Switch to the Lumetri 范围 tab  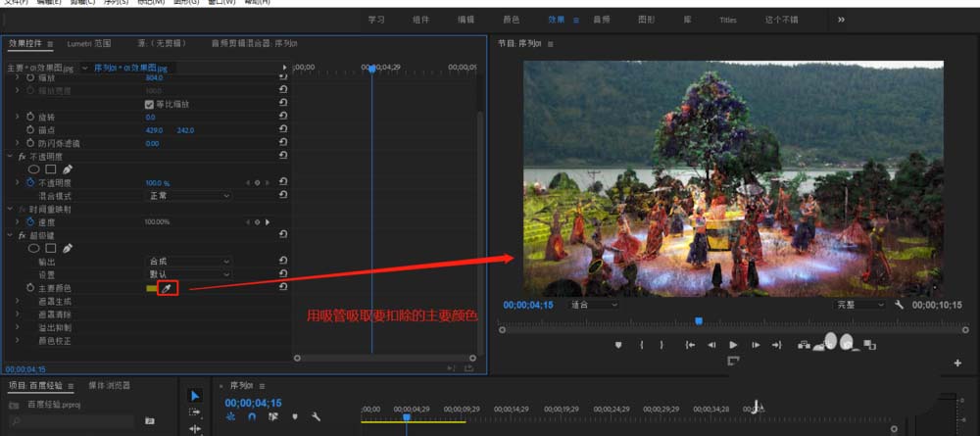click(x=89, y=44)
